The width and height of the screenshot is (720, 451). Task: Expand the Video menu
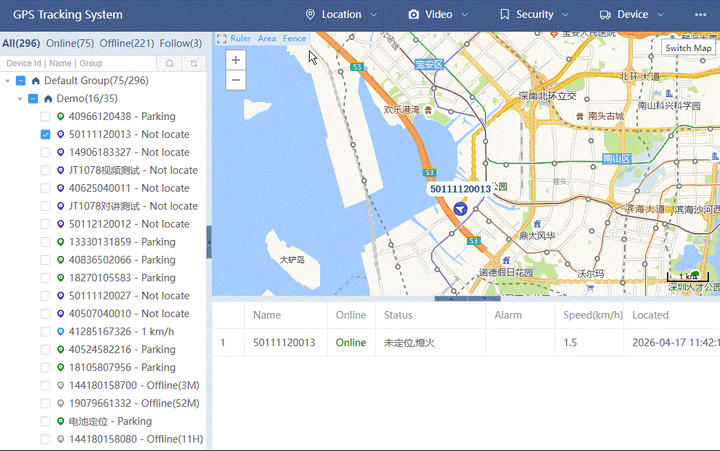click(438, 15)
